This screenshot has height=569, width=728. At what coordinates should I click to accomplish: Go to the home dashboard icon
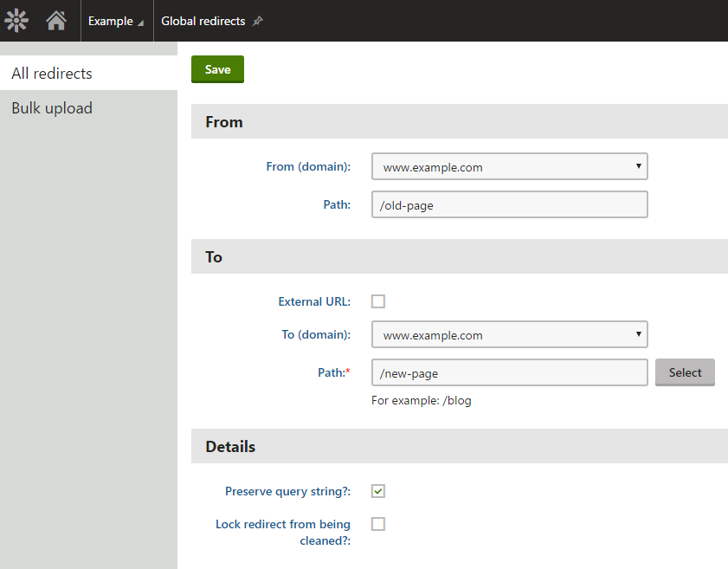[x=56, y=21]
